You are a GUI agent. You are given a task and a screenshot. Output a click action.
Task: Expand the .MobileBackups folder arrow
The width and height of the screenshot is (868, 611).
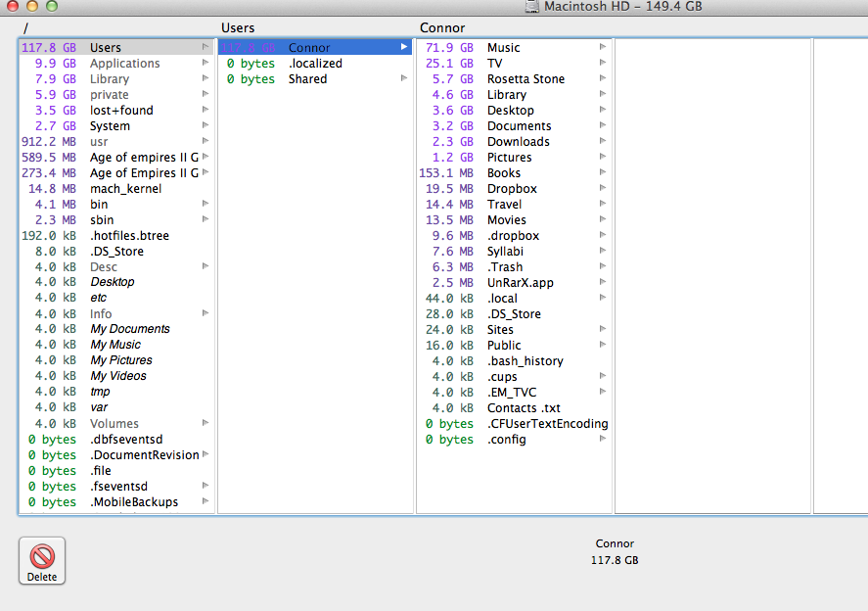point(206,501)
